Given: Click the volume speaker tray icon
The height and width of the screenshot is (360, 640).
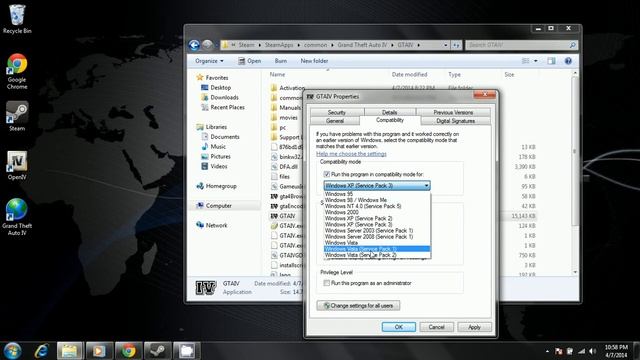Looking at the screenshot, I should [592, 351].
